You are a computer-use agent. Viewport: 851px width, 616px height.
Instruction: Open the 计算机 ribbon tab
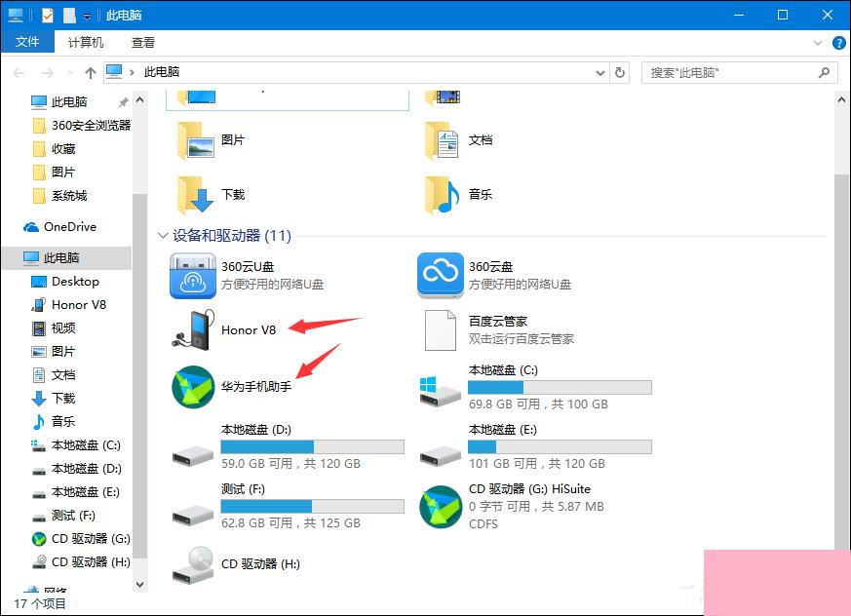[86, 42]
